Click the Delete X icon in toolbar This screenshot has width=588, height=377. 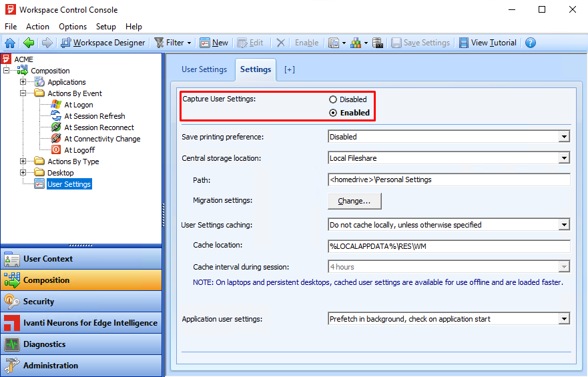click(x=280, y=43)
